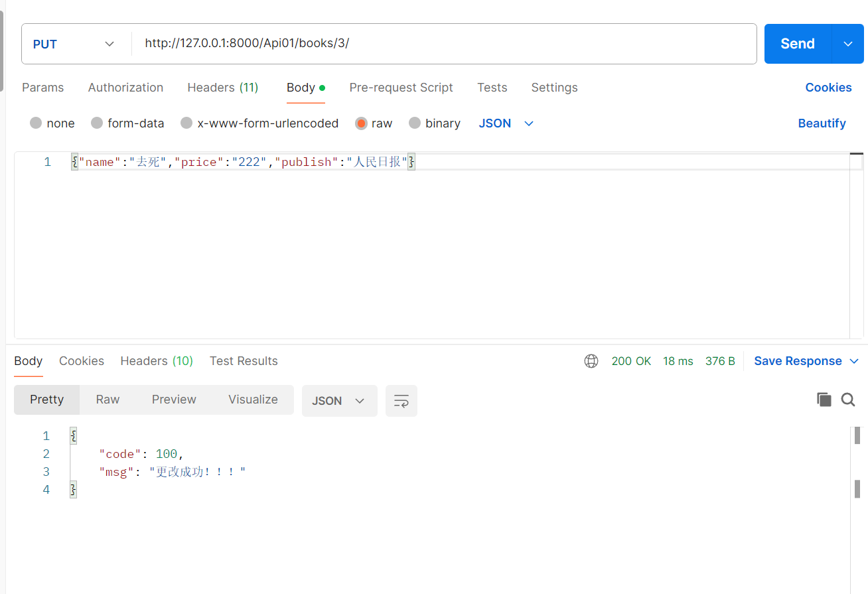Image resolution: width=868 pixels, height=594 pixels.
Task: Select the response Body tab
Action: tap(29, 361)
